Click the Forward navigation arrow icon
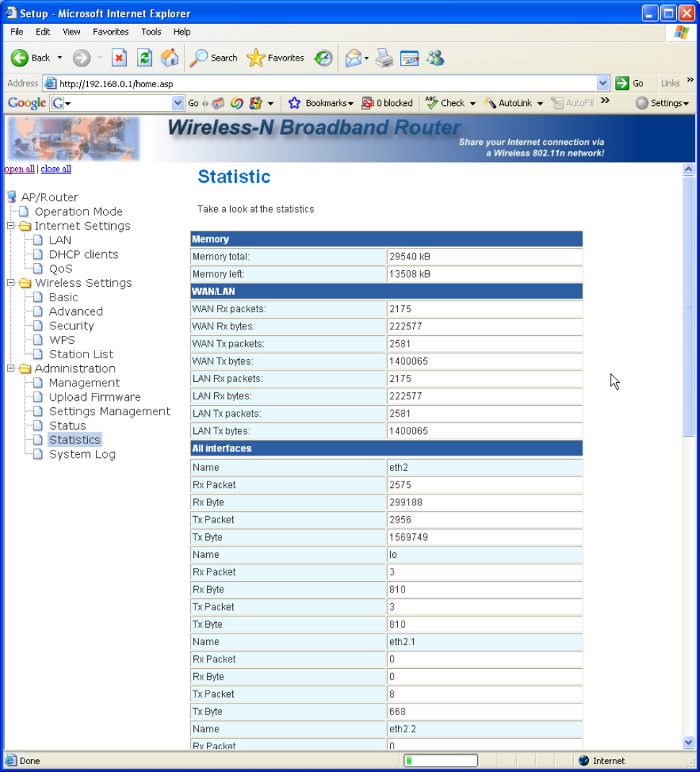 point(81,58)
